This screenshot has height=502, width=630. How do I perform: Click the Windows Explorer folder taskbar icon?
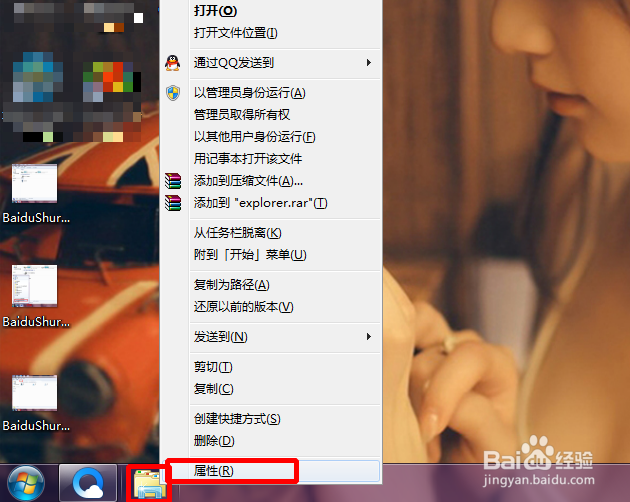pos(149,484)
